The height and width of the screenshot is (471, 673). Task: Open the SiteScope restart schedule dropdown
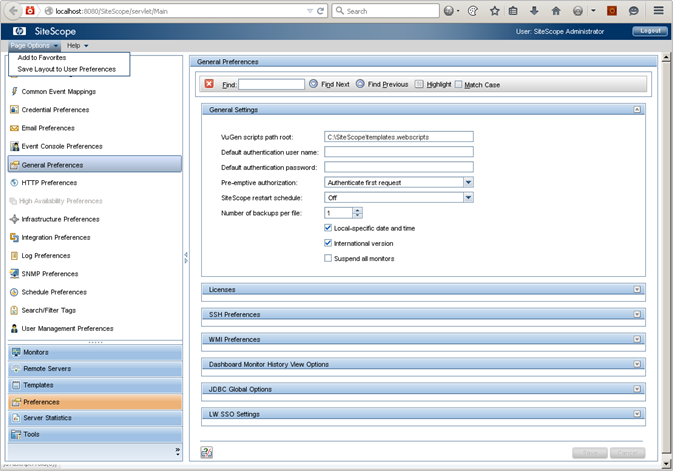468,197
